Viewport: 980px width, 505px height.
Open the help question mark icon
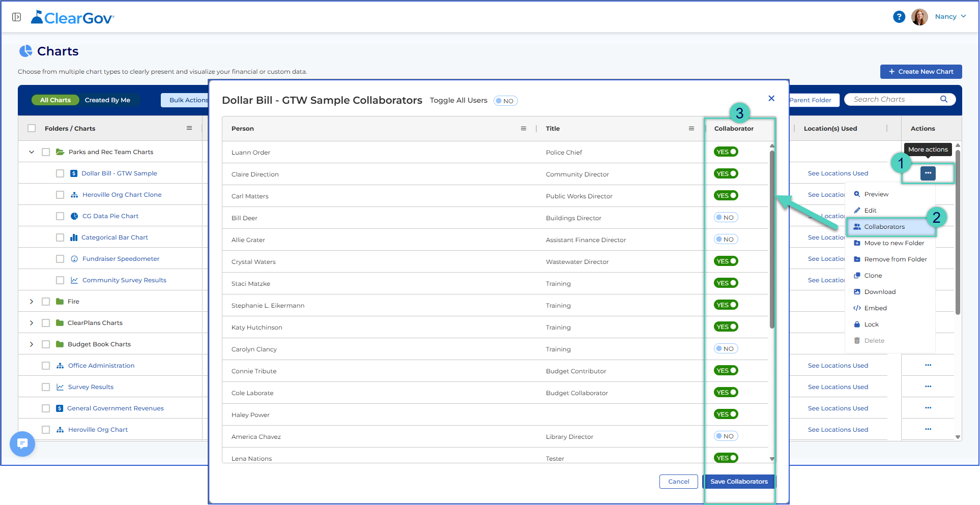click(899, 17)
